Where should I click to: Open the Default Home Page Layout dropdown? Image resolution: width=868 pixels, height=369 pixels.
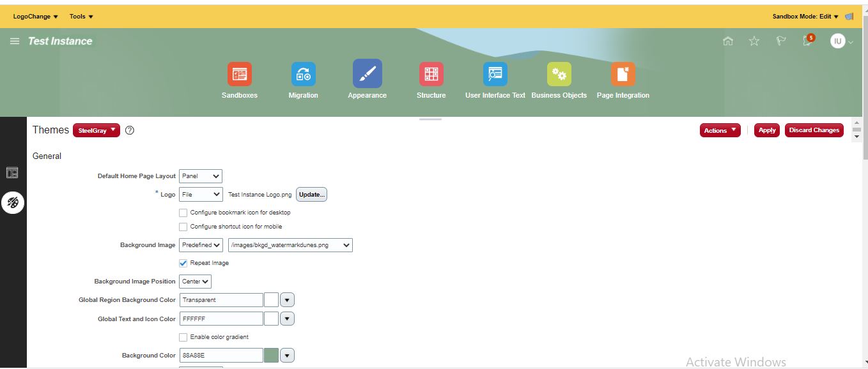pos(201,176)
